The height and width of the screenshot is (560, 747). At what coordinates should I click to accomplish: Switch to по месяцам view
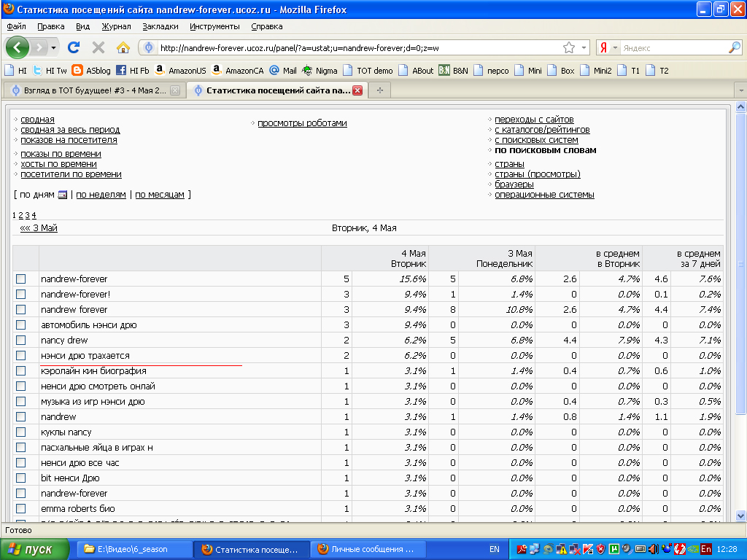click(x=160, y=194)
